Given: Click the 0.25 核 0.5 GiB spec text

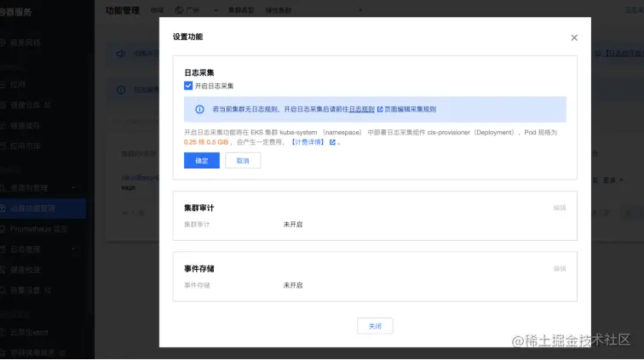Looking at the screenshot, I should (x=206, y=142).
